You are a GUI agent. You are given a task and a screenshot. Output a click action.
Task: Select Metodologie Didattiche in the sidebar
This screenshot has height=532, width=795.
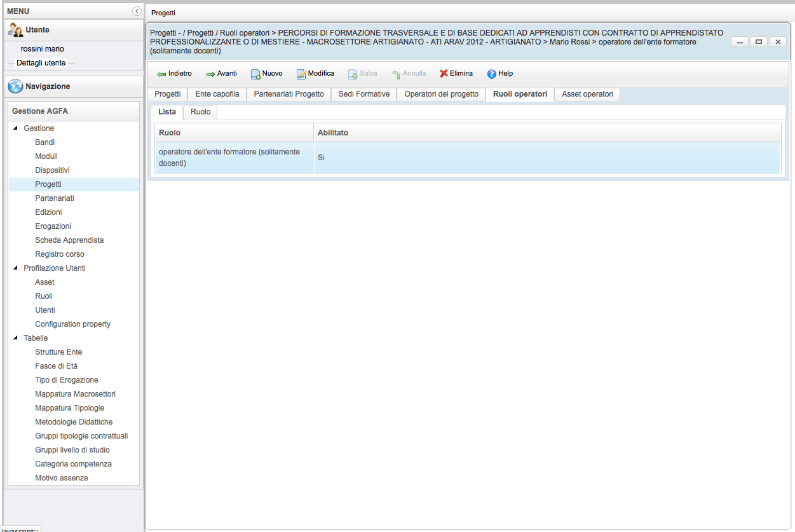74,422
